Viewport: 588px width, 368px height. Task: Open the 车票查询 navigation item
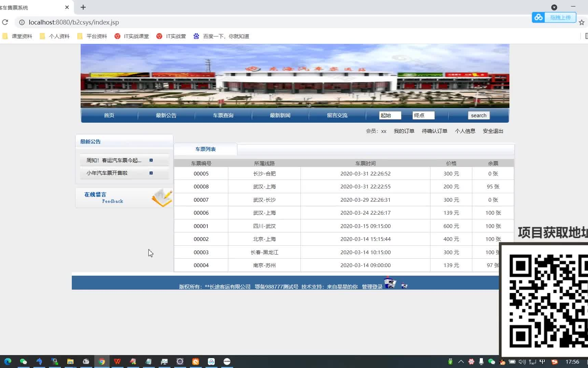point(223,116)
